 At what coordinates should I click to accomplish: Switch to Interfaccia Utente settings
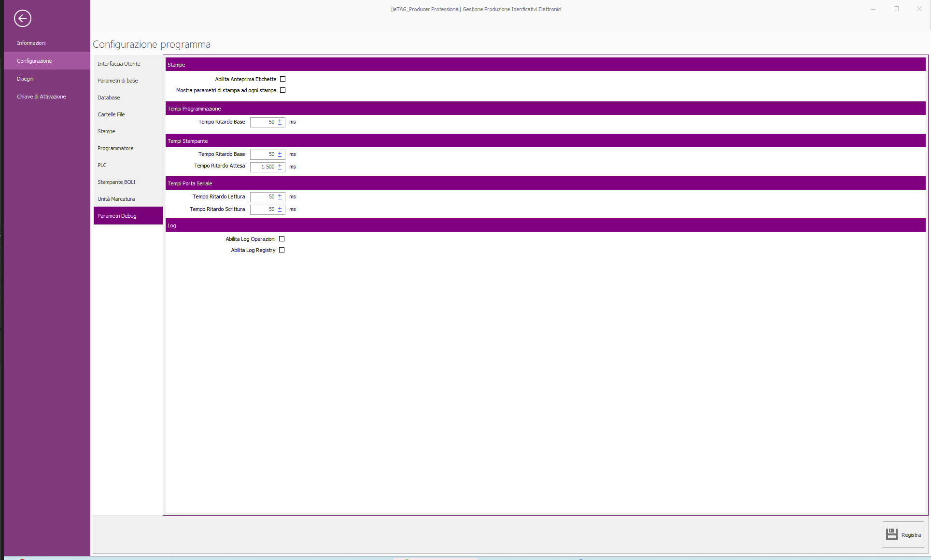tap(128, 64)
